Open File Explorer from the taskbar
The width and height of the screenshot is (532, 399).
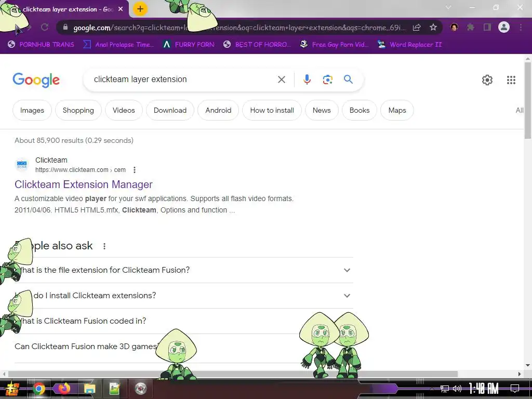pos(89,389)
